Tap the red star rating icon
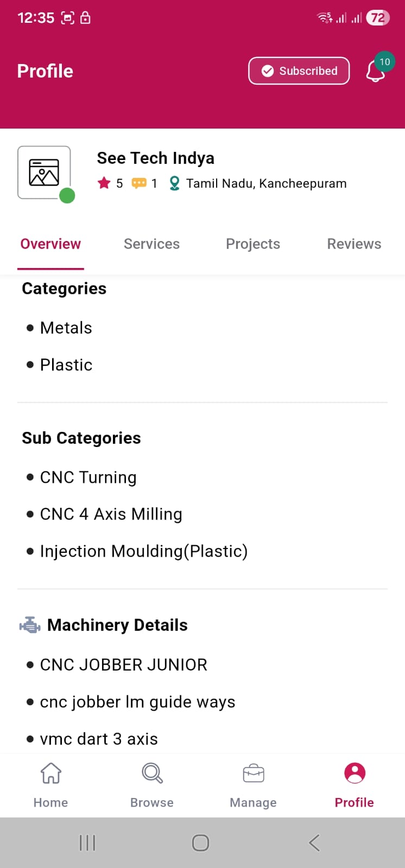405x868 pixels. 104,183
